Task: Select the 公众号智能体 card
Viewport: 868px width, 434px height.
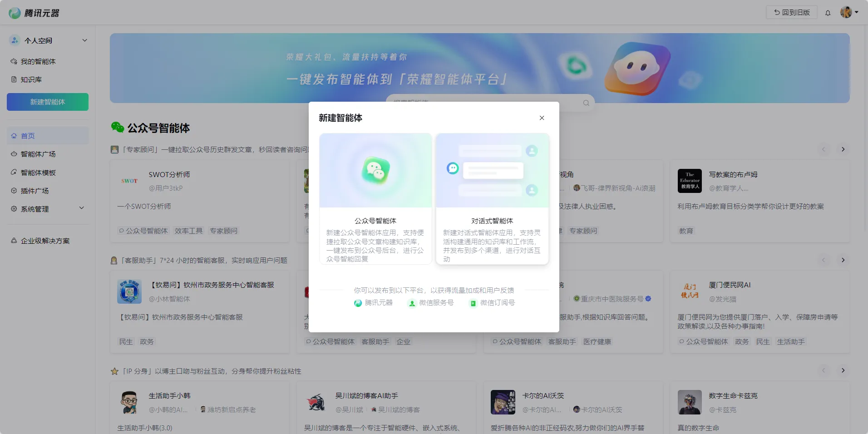Action: (x=375, y=198)
